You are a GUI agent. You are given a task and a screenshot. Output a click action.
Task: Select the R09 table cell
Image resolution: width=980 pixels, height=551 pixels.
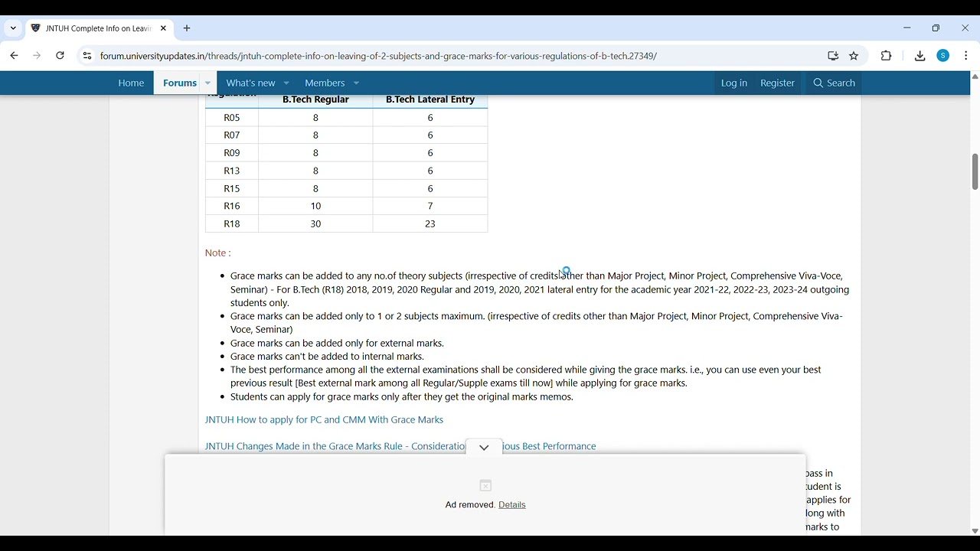232,153
